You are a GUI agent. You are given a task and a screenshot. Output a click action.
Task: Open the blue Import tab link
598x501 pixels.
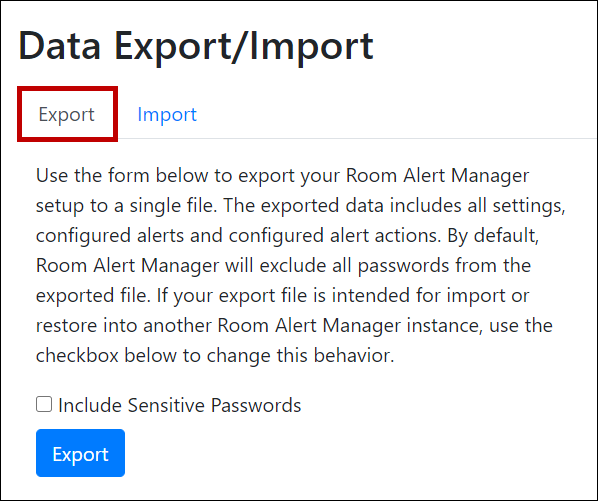(167, 114)
